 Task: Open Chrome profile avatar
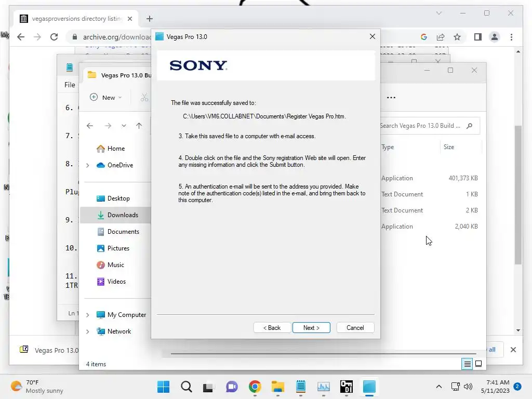tap(495, 37)
